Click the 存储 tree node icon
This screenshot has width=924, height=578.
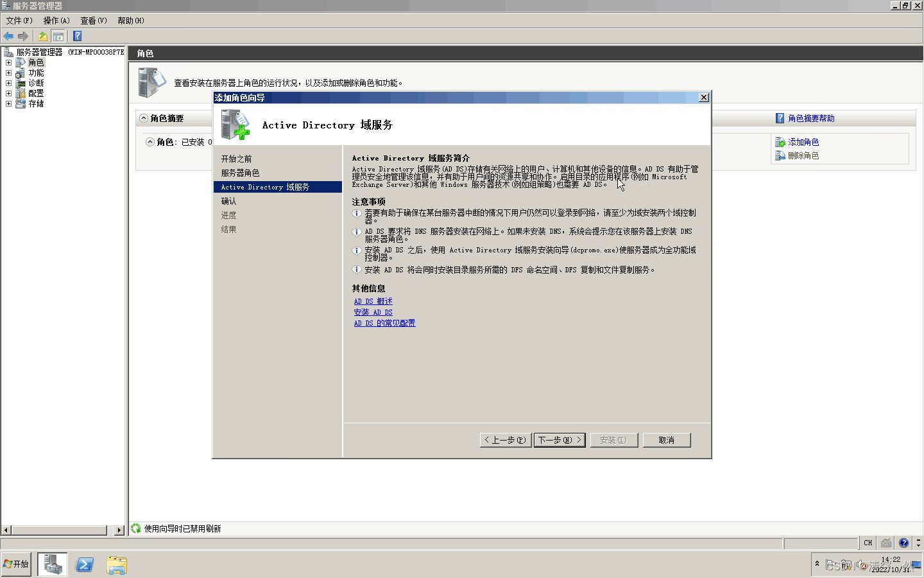21,103
